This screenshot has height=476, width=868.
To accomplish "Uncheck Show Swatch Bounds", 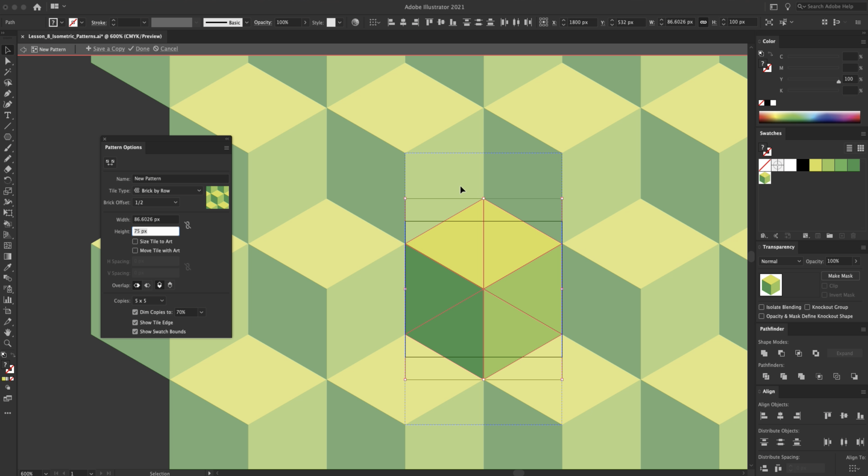I will point(135,331).
